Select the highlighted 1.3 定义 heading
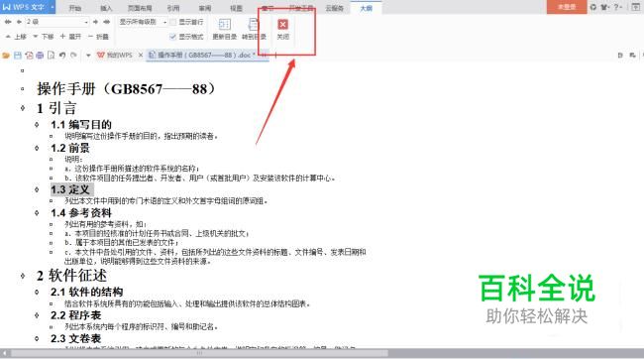This screenshot has height=359, width=644. click(x=70, y=189)
